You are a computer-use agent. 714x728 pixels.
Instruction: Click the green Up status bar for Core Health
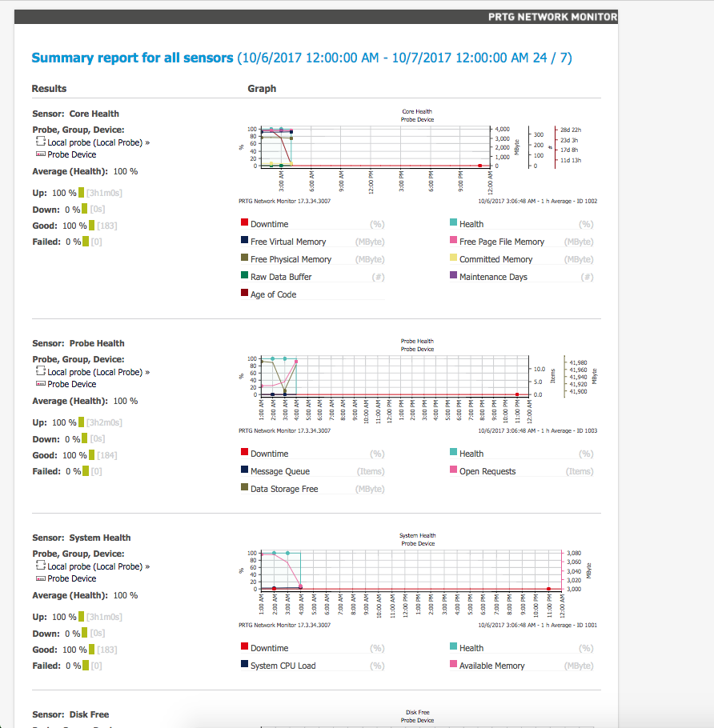[x=82, y=192]
